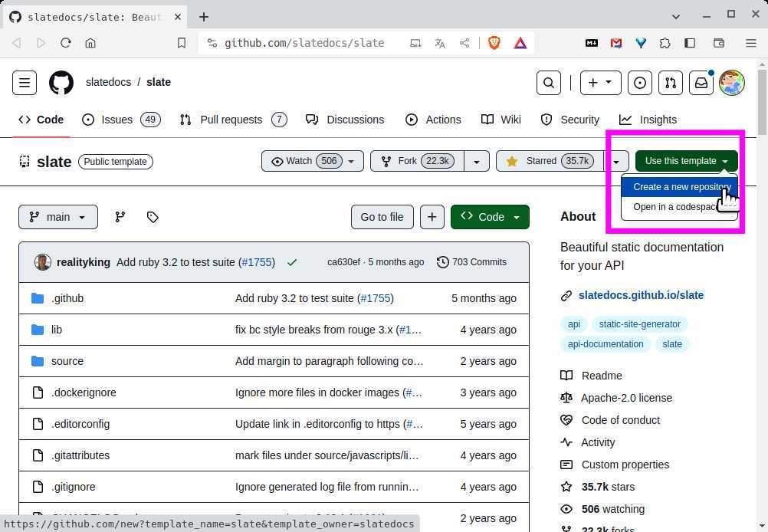Open pull requests shortcut icon in header
Image resolution: width=768 pixels, height=532 pixels.
point(671,82)
